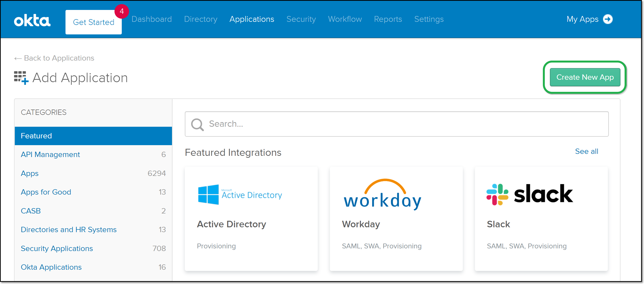This screenshot has width=644, height=284.
Task: Click the Slack logo image
Action: (530, 194)
